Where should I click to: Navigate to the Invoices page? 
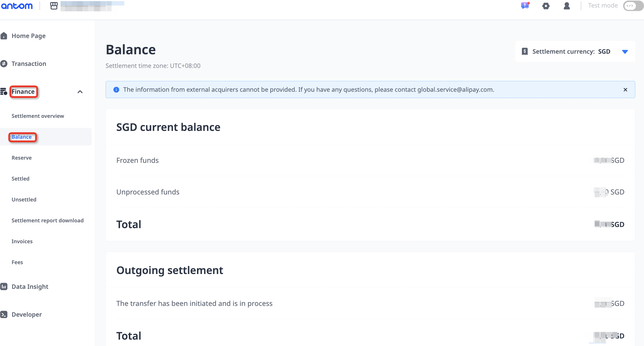tap(22, 242)
